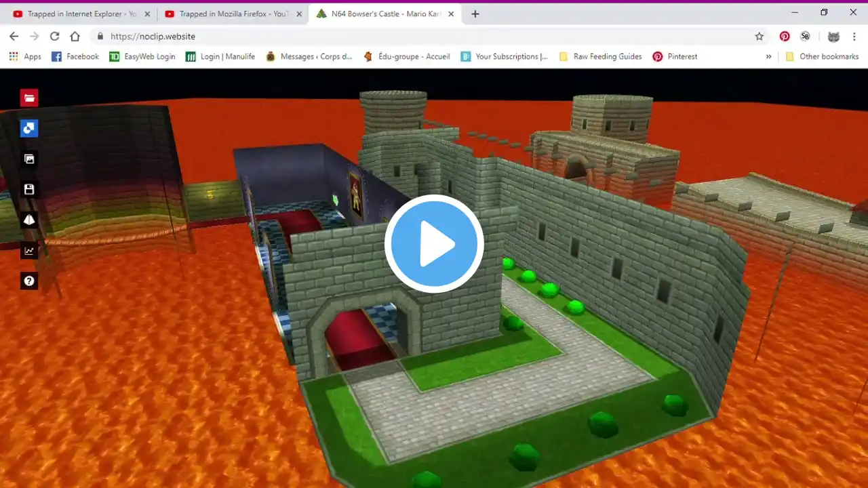868x488 pixels.
Task: Open the Other bookmarks folder
Action: tap(822, 57)
